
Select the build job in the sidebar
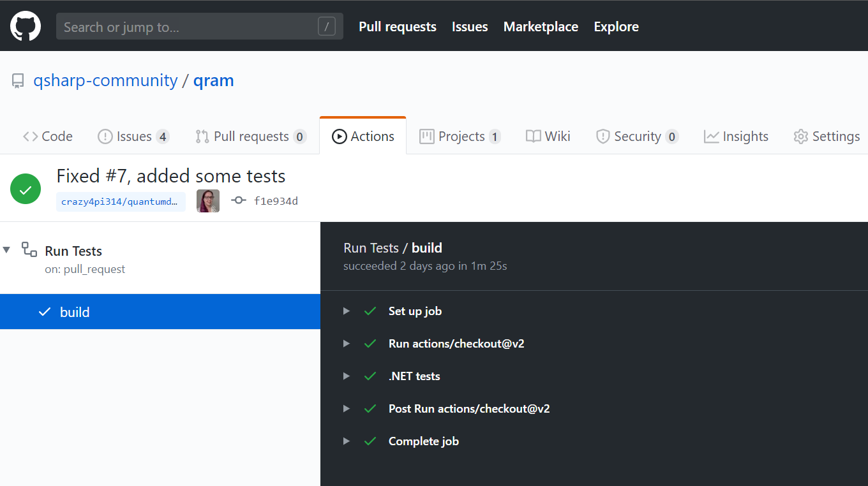tap(160, 312)
